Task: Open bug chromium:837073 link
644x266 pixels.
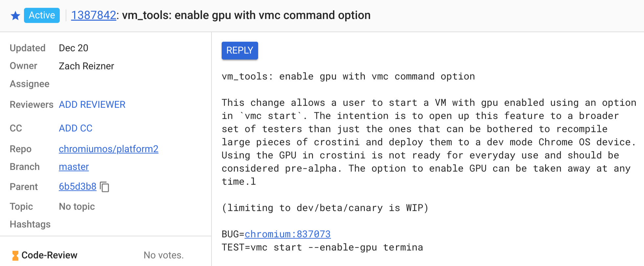Action: (287, 234)
